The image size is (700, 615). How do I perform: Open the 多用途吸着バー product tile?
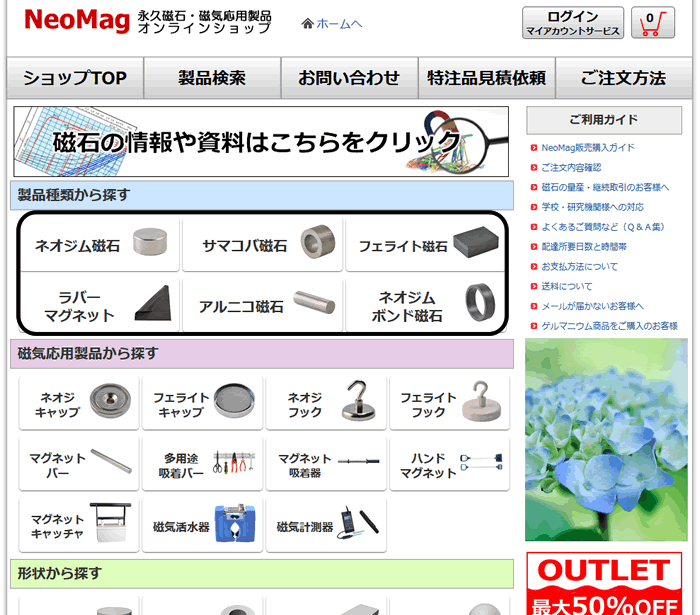click(x=202, y=464)
